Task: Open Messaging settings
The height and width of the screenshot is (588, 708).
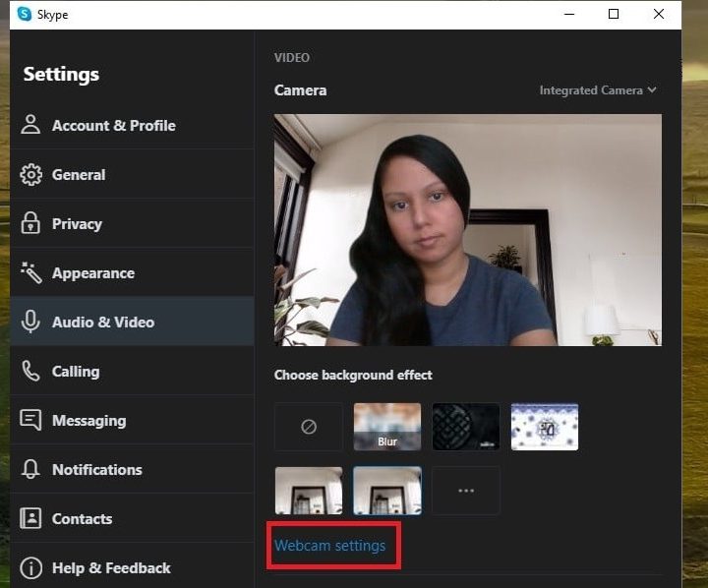Action: (133, 420)
